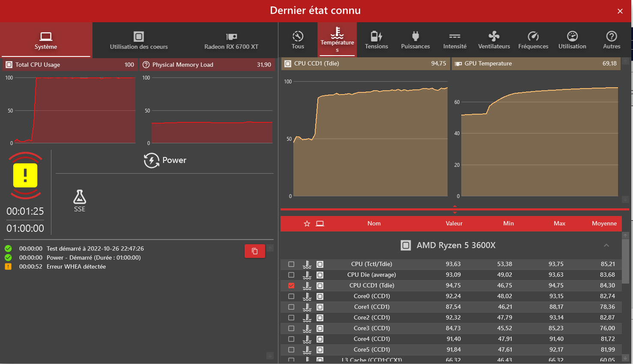Check the Core5 (CCD1) checkbox
Viewport: 633px width, 364px height.
tap(291, 350)
